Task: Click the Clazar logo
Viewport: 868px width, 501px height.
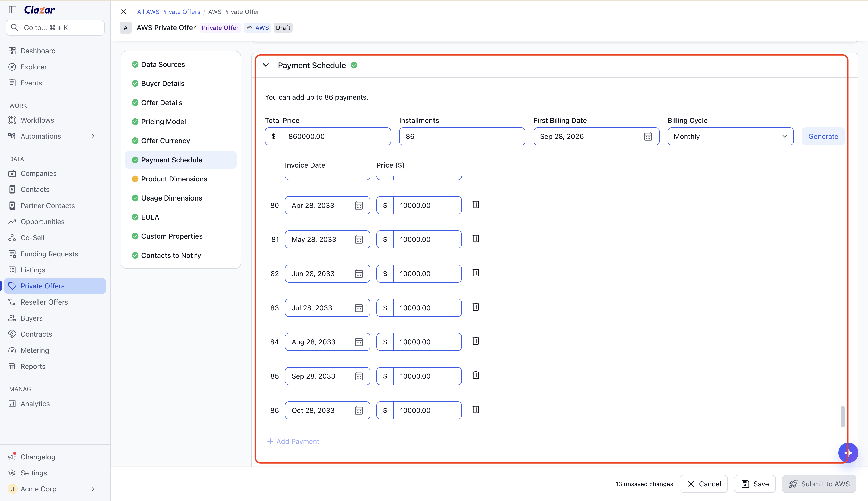Action: 39,10
